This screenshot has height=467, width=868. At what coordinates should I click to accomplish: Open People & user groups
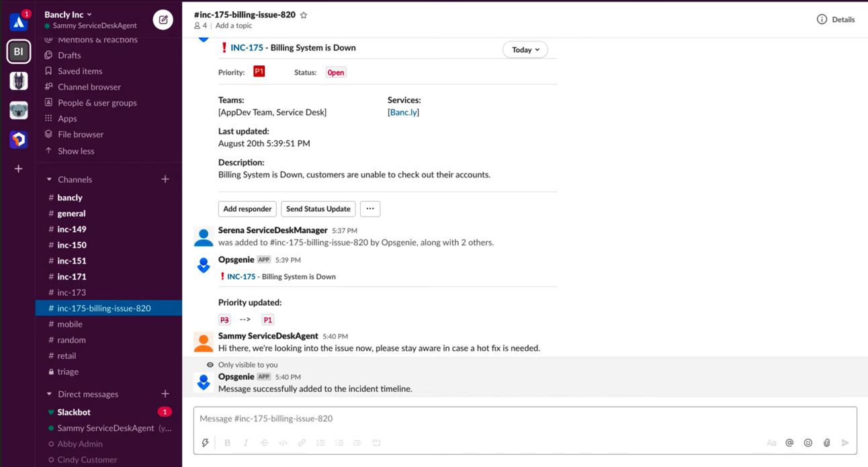click(97, 103)
